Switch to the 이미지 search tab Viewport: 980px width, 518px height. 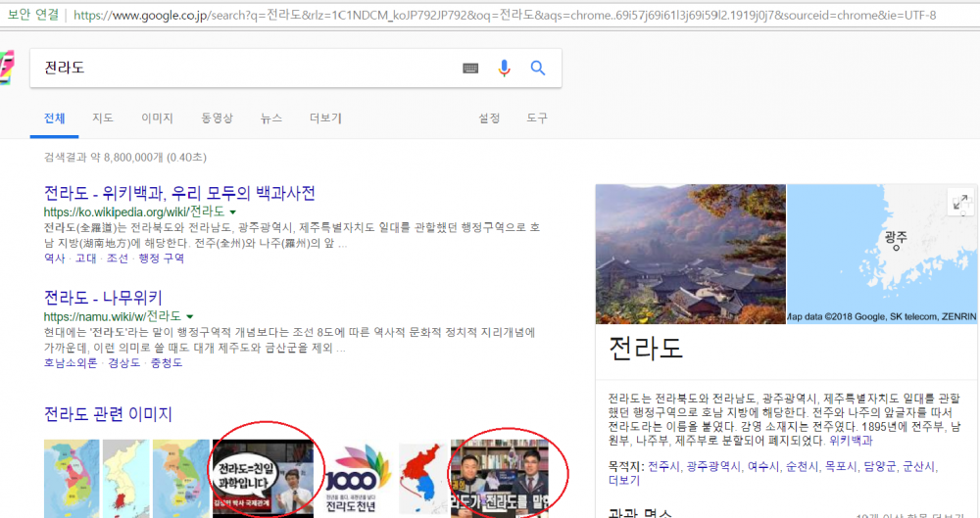[x=157, y=118]
